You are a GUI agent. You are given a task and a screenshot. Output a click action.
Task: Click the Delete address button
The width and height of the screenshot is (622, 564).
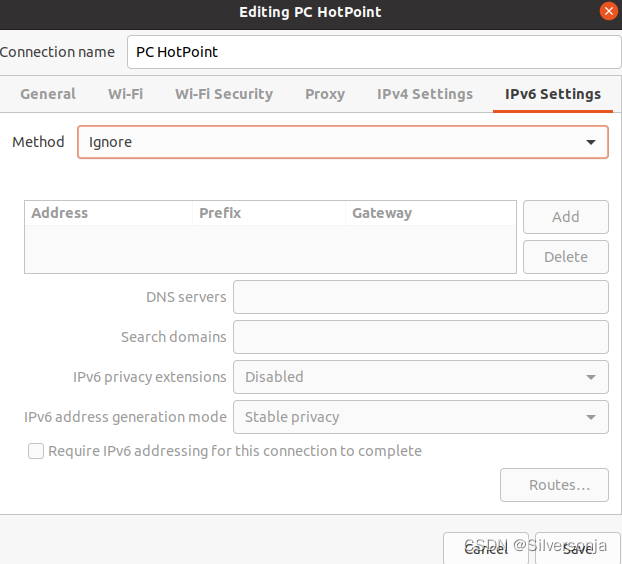click(x=566, y=257)
